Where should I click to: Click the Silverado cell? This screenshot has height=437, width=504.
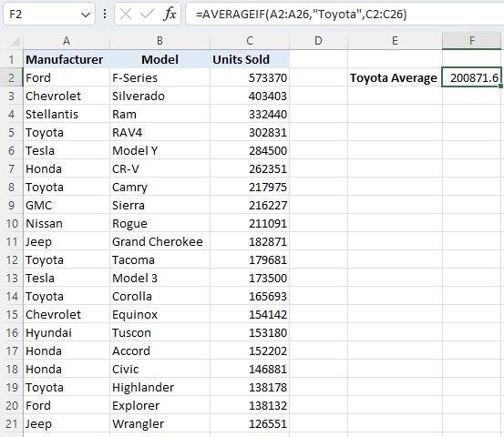(159, 96)
